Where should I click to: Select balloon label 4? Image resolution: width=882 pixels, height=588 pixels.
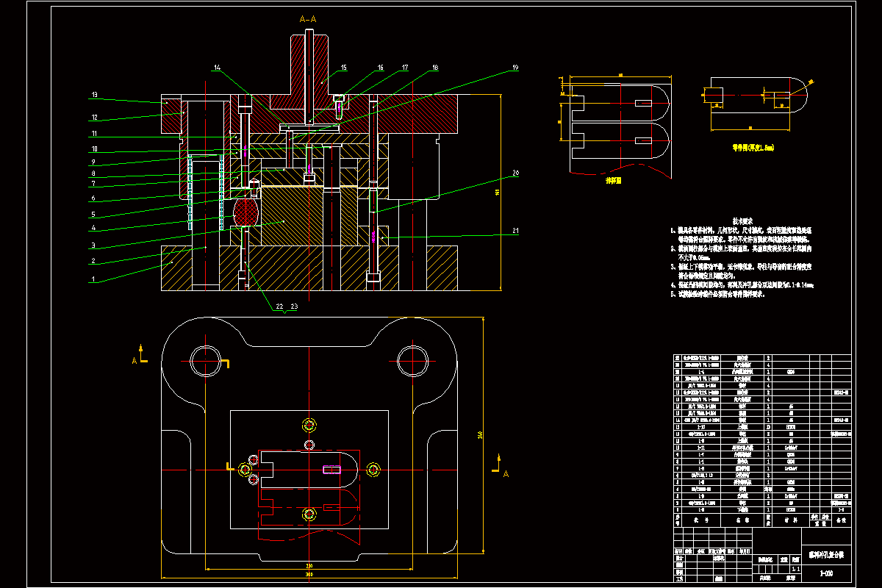[93, 229]
